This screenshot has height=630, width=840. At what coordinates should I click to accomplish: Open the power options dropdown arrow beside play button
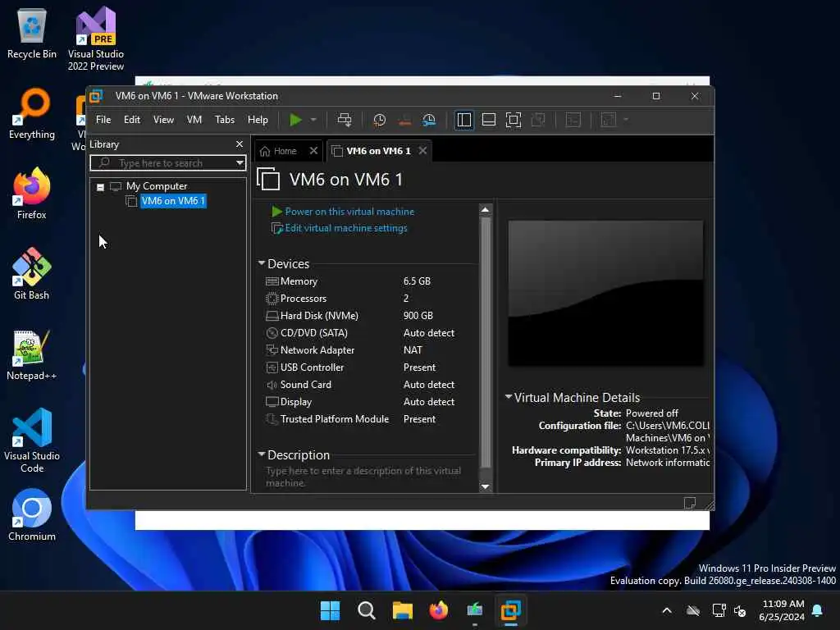313,120
